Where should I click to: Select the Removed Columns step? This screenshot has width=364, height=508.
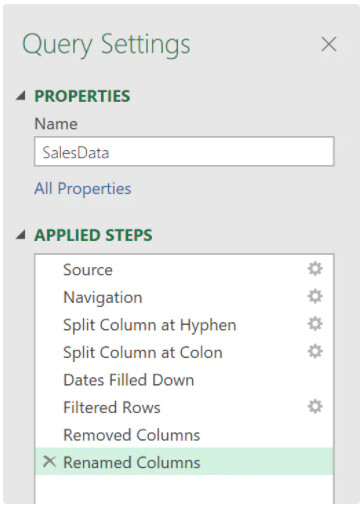184,435
